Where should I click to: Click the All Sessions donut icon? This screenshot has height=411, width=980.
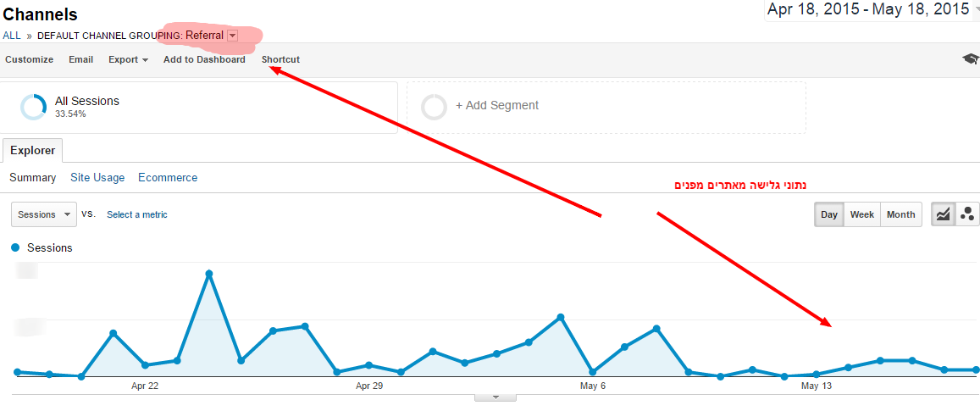point(33,107)
